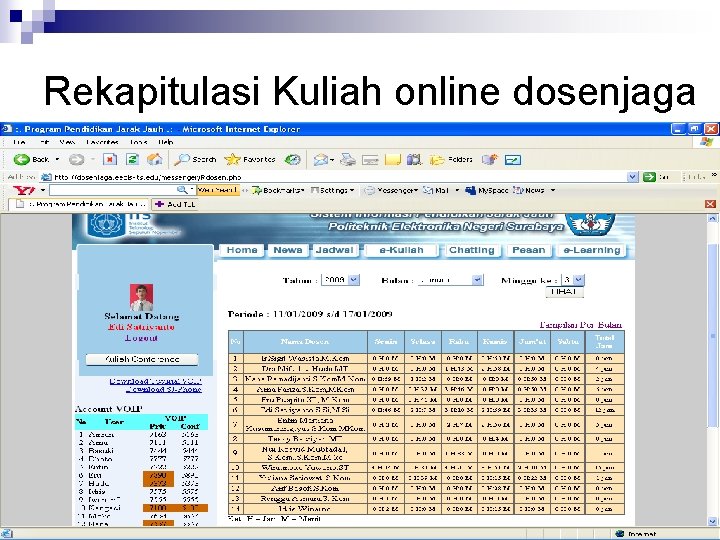Expand the Yahoo logo dropdown arrow
The image size is (720, 540).
[42, 190]
